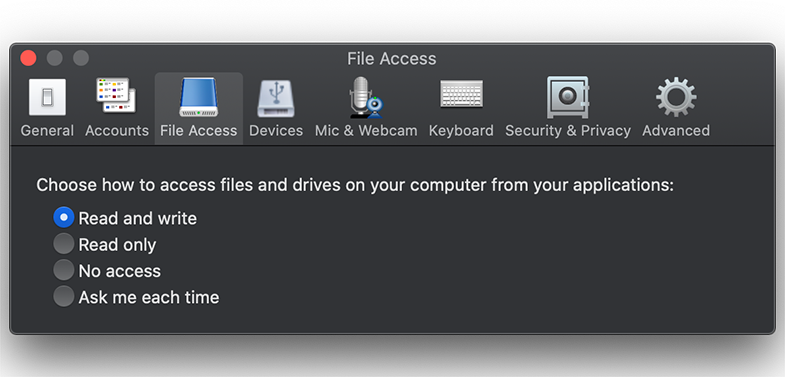
Task: Switch to the Security & Privacy tab label
Action: coord(568,131)
